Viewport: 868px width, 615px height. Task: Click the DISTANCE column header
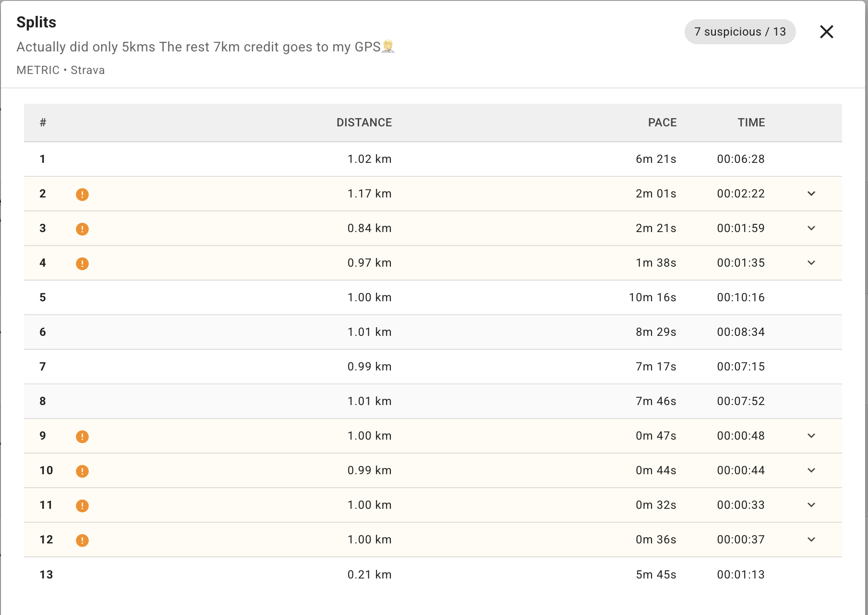tap(364, 123)
